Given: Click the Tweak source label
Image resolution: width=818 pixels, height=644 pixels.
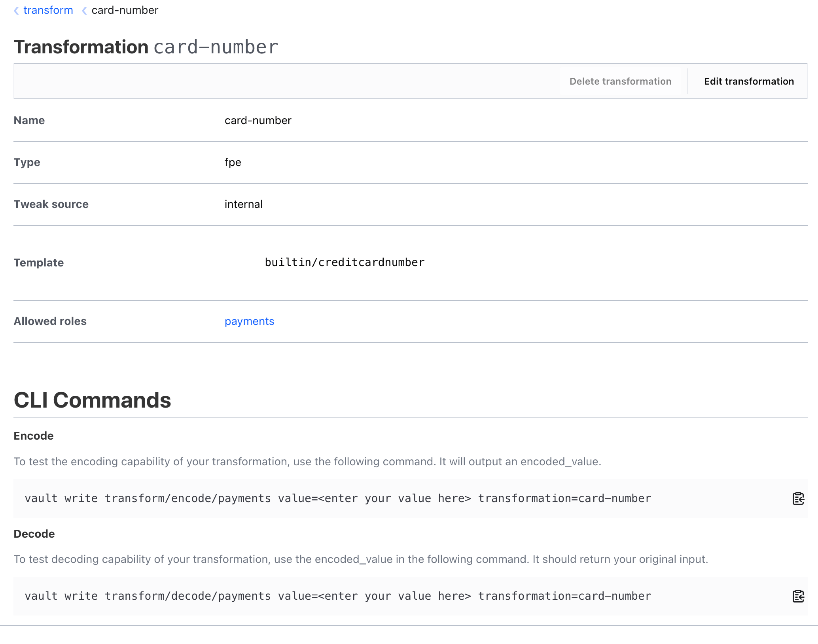Looking at the screenshot, I should pos(51,204).
